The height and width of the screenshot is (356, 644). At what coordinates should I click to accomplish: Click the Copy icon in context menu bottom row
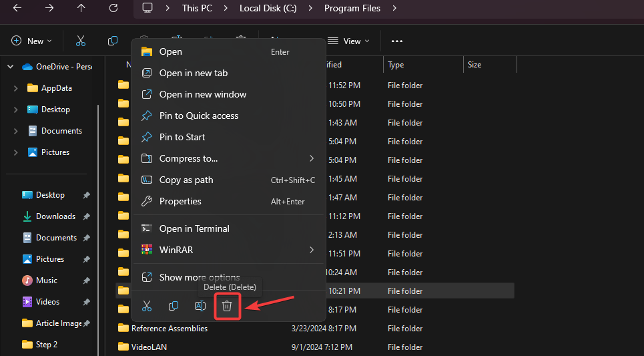pos(174,306)
